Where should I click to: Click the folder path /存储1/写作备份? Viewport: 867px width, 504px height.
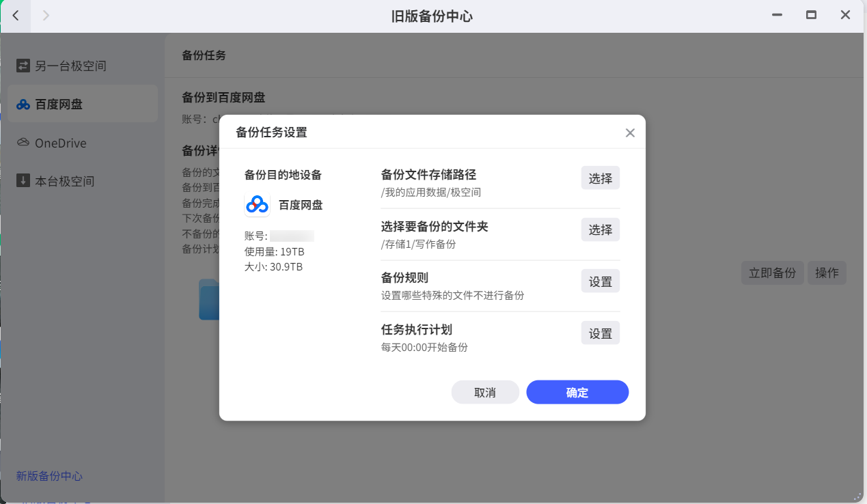[x=418, y=244]
